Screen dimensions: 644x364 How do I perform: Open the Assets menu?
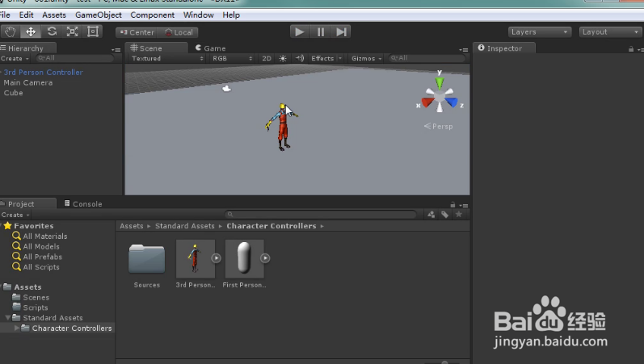(54, 15)
